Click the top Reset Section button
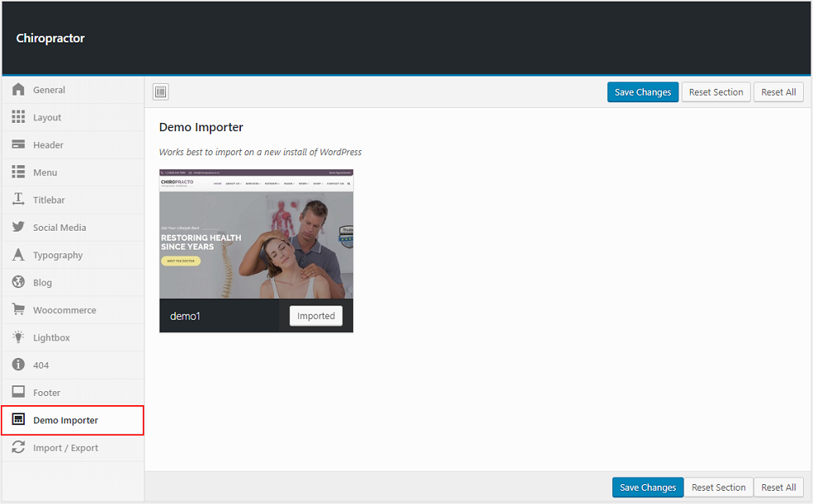The image size is (813, 504). pos(716,92)
